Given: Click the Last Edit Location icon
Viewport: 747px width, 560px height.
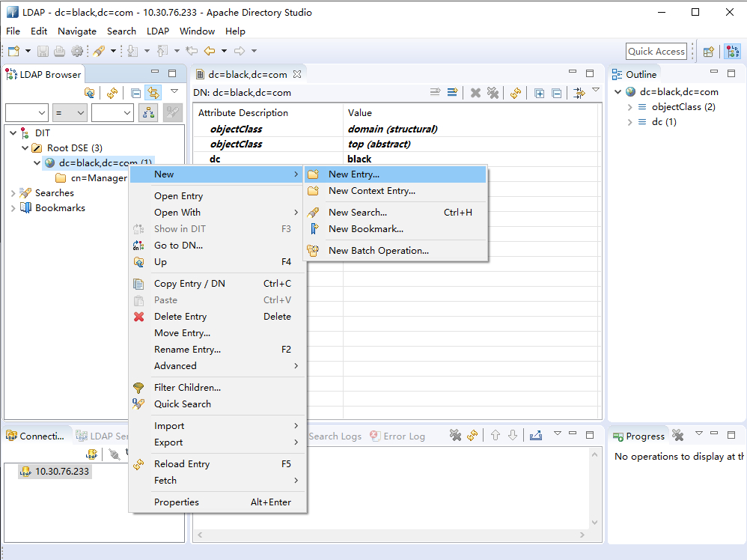Looking at the screenshot, I should (x=192, y=51).
